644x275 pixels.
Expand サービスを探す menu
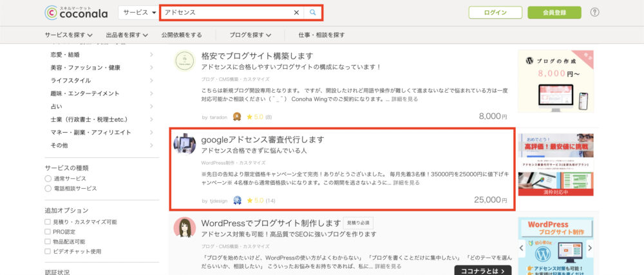coord(69,35)
